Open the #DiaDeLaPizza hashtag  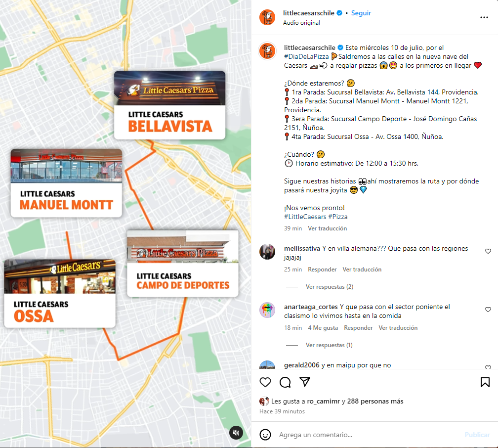click(306, 56)
